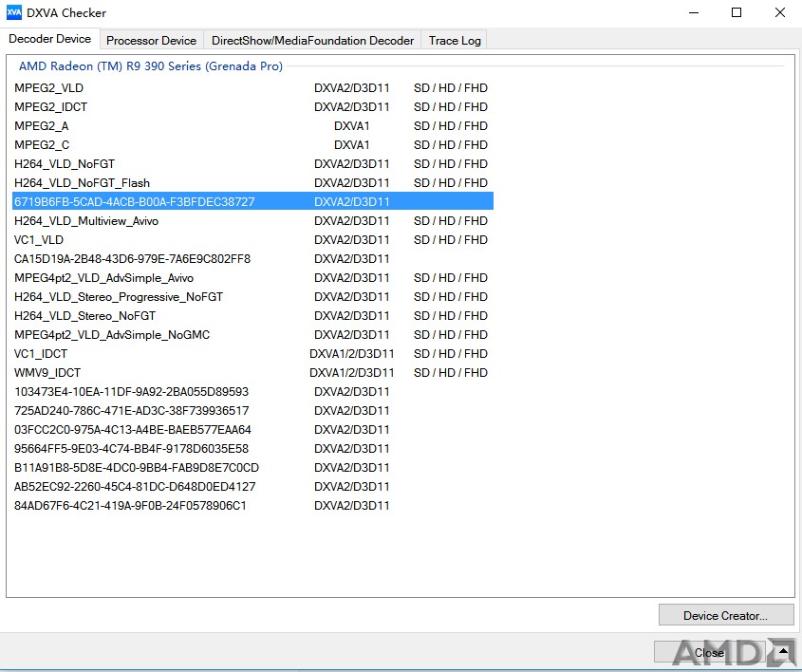Maximize the DXVA Checker window
Image resolution: width=802 pixels, height=672 pixels.
(737, 12)
